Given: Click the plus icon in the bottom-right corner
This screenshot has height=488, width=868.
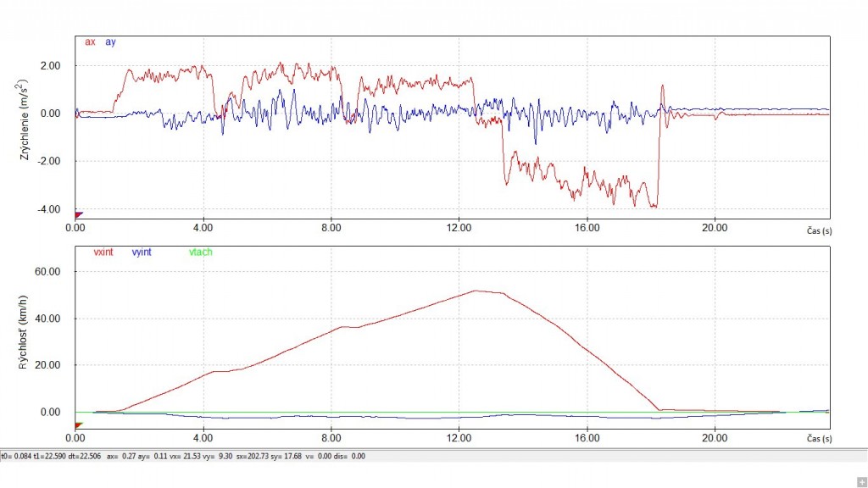Looking at the screenshot, I should click(861, 482).
